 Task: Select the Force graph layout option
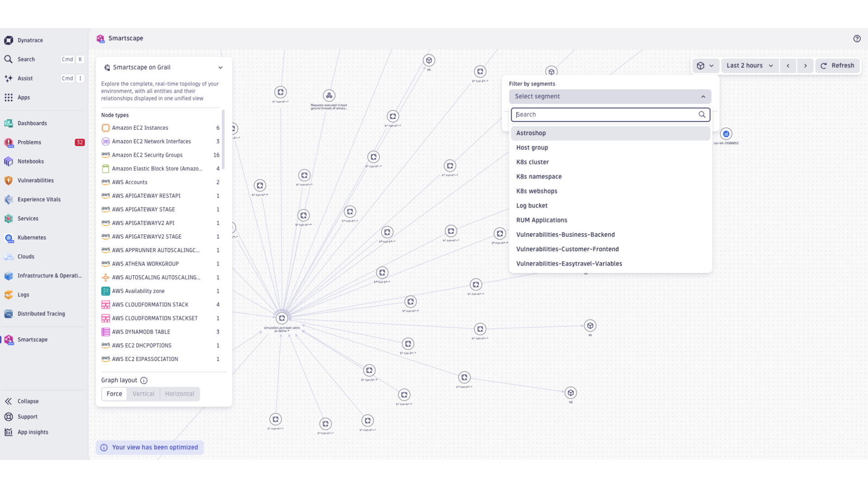click(114, 394)
